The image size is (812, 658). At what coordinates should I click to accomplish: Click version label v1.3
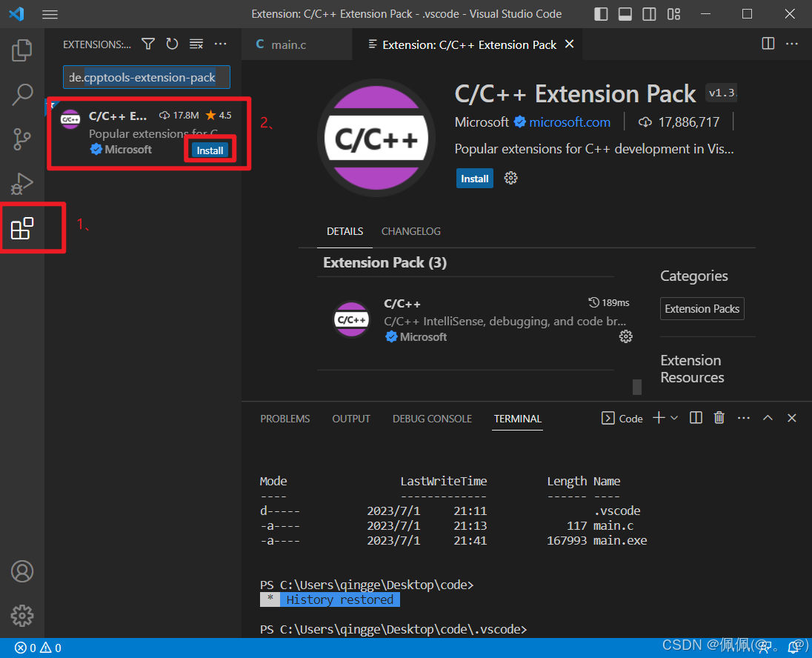click(x=722, y=93)
